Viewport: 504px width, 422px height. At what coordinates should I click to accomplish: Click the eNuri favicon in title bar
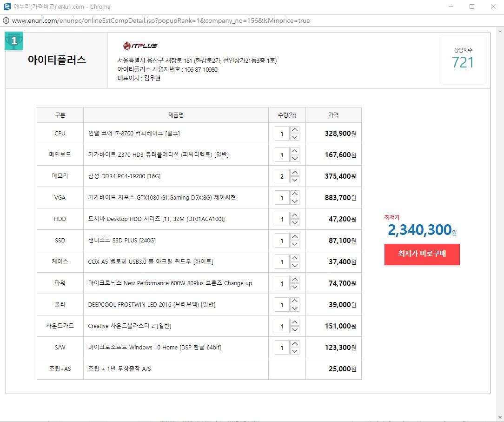coord(7,7)
